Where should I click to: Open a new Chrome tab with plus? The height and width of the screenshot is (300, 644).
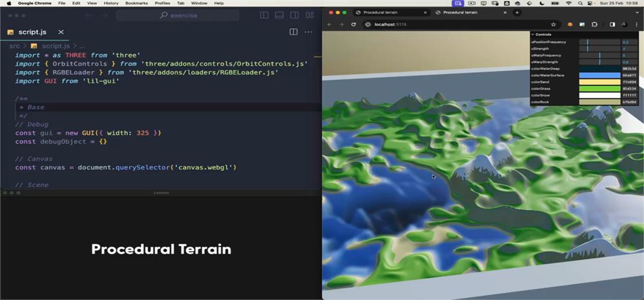[x=517, y=12]
